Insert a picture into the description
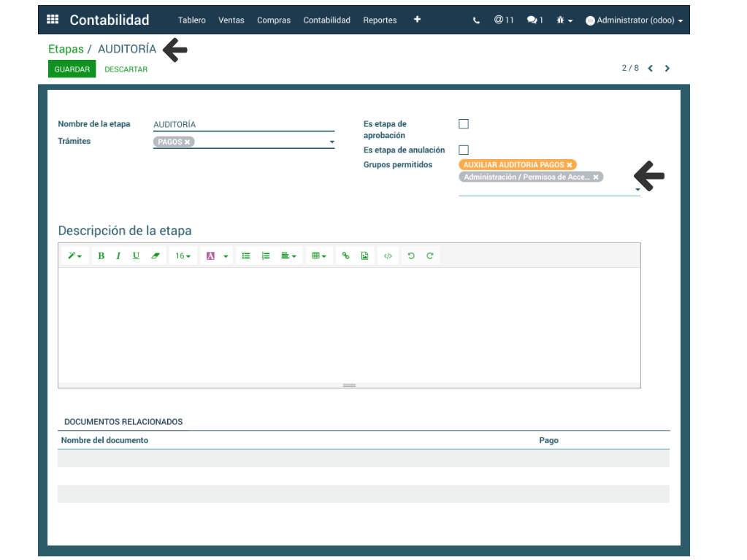747x560 pixels. tap(364, 256)
